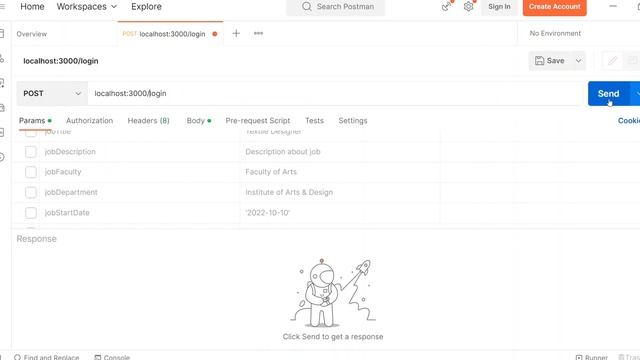
Task: Click the Search Postman field
Action: (x=336, y=7)
